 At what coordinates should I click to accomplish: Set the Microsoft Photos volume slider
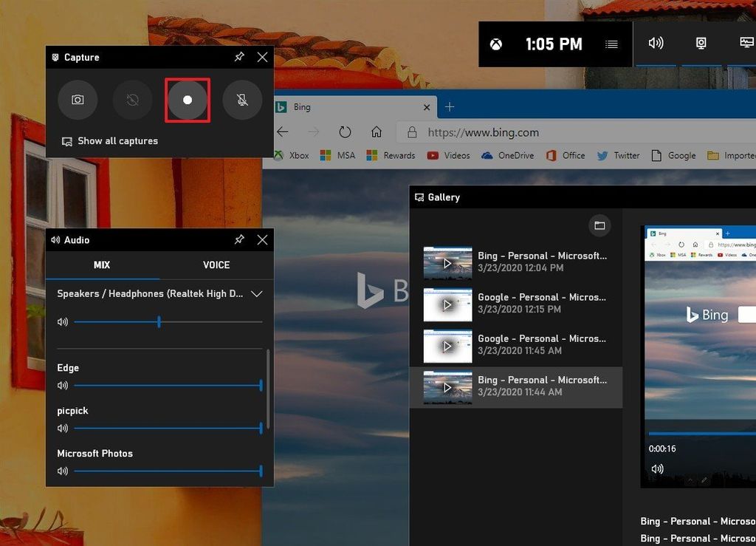(x=168, y=471)
